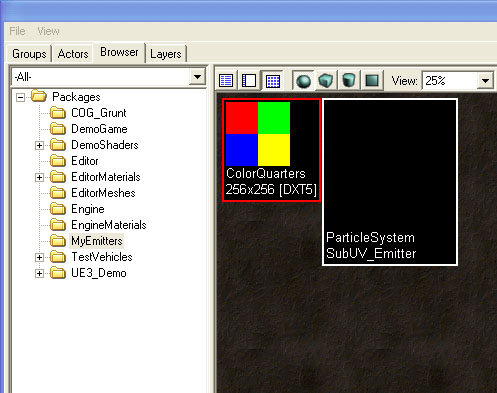Choose plane primitive preview icon
The width and height of the screenshot is (497, 393).
click(x=372, y=80)
